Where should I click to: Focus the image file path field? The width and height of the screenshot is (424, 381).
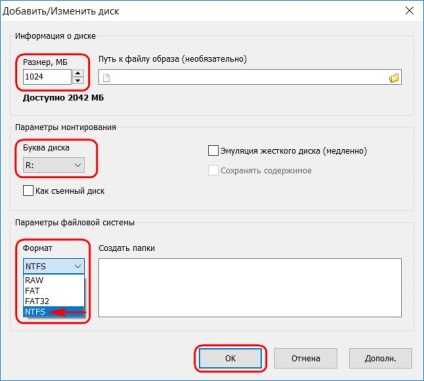pos(250,77)
